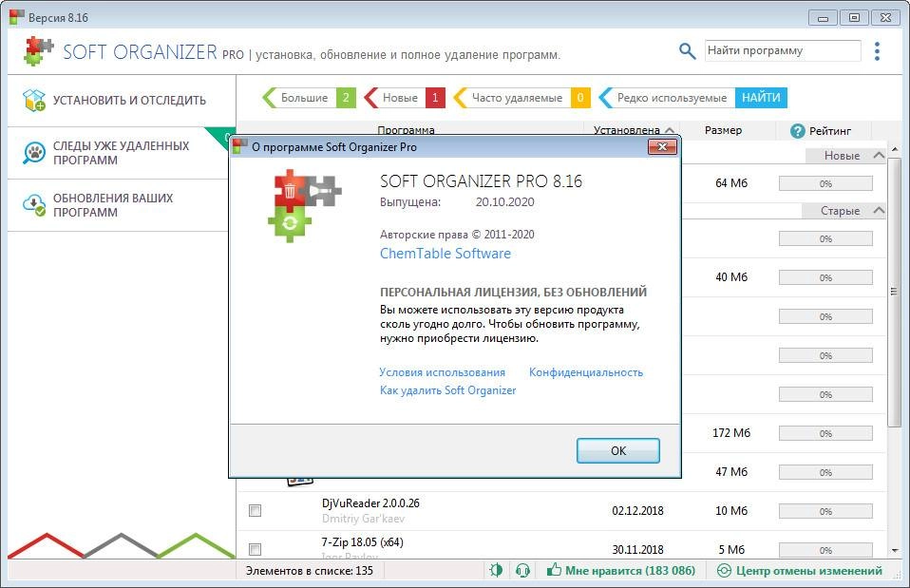This screenshot has height=588, width=910.
Task: Click the Soft Organizer puzzle logo in header
Action: (38, 51)
